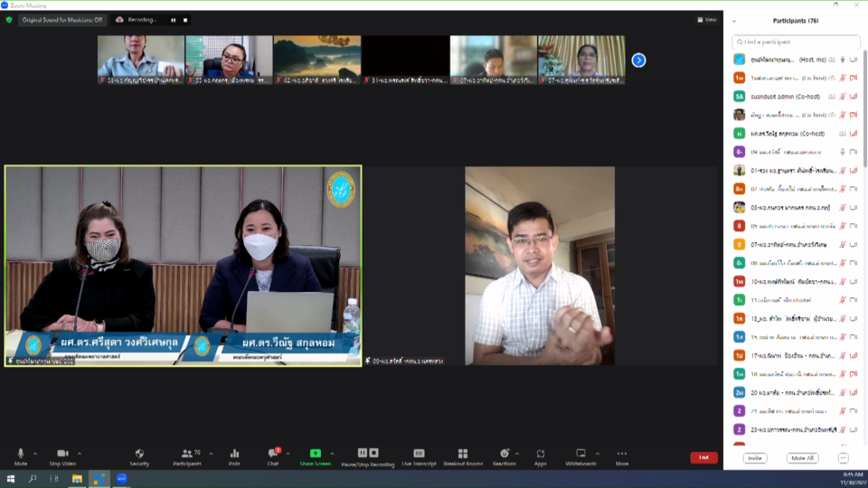Open the Reactions picker

click(504, 457)
